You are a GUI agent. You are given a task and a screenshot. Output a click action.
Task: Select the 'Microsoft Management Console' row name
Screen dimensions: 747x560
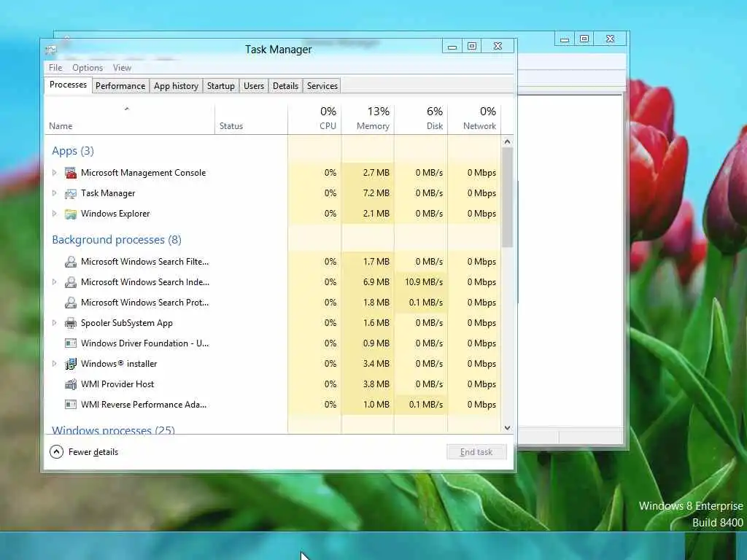click(x=144, y=173)
